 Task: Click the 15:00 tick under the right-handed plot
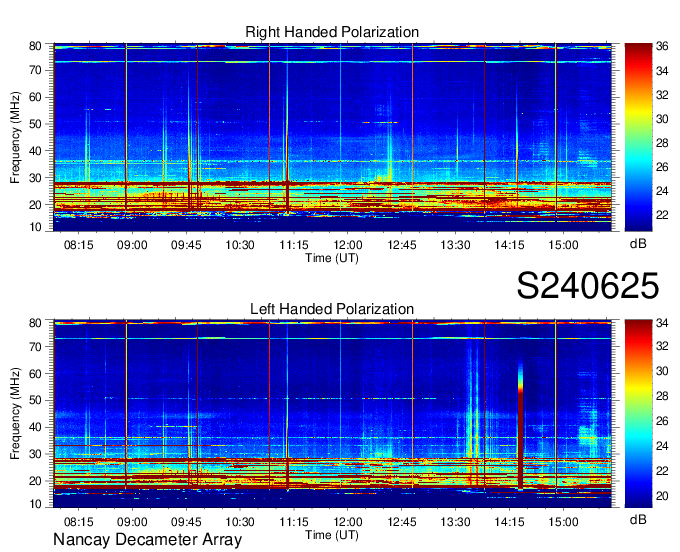click(563, 245)
